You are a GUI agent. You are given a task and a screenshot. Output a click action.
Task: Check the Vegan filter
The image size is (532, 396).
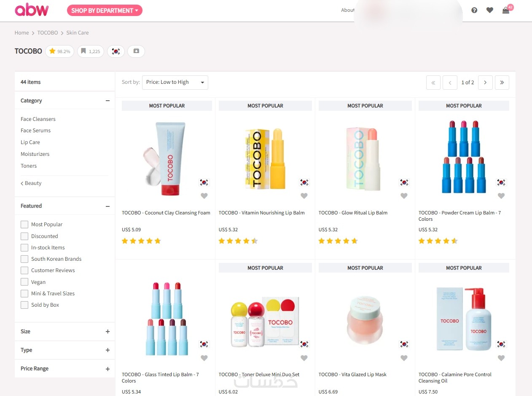click(x=24, y=282)
